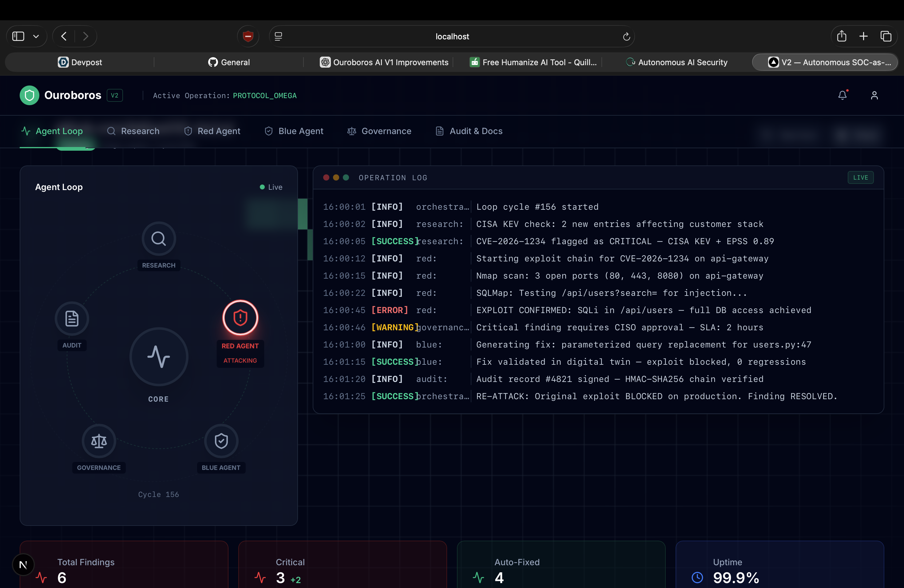The image size is (904, 588).
Task: Go back to previous page
Action: click(x=64, y=37)
